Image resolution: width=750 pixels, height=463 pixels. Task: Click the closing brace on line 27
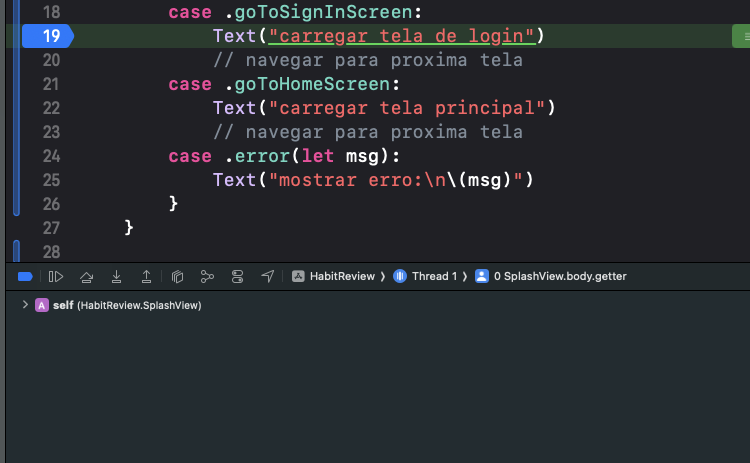(129, 228)
